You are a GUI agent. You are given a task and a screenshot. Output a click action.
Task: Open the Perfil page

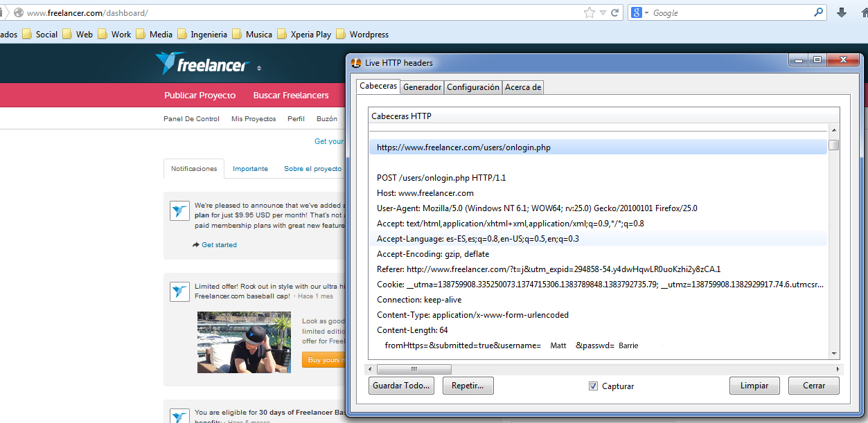point(296,119)
